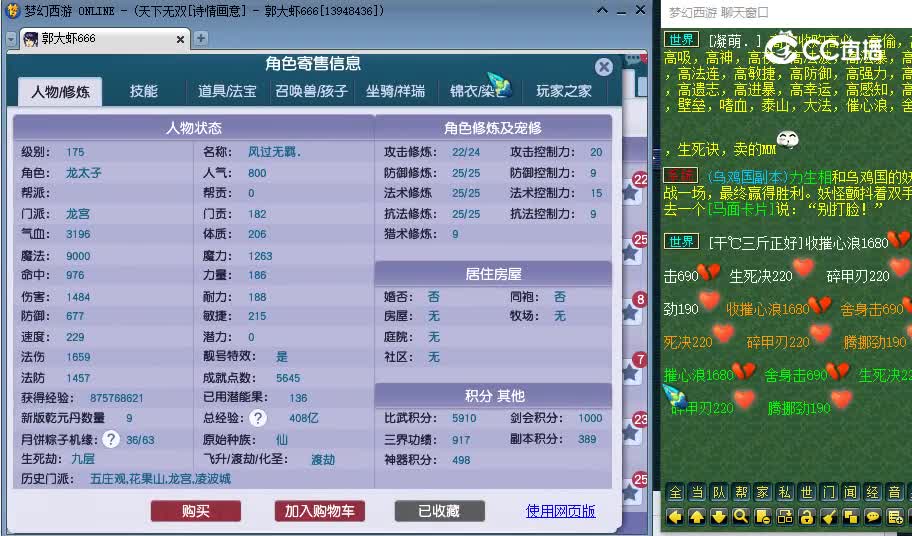Toggle the 私 (private) chat channel
This screenshot has width=912, height=536.
tap(785, 492)
